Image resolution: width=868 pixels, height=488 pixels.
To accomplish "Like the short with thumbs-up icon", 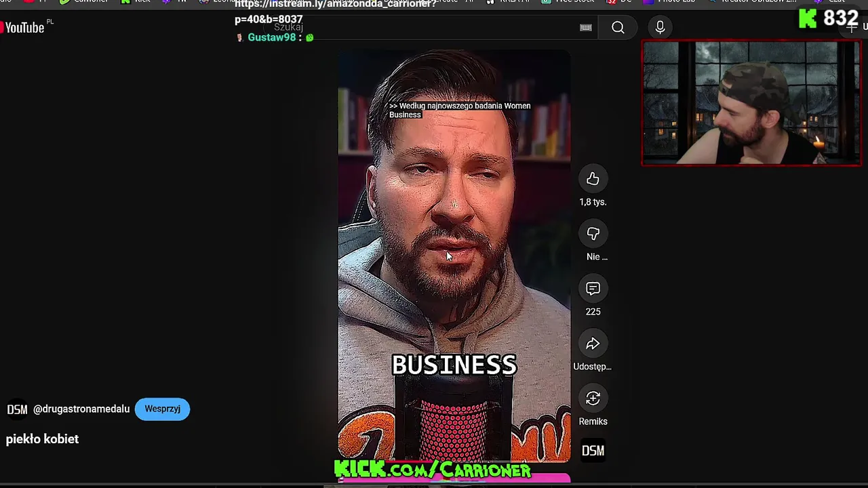I will [x=593, y=179].
